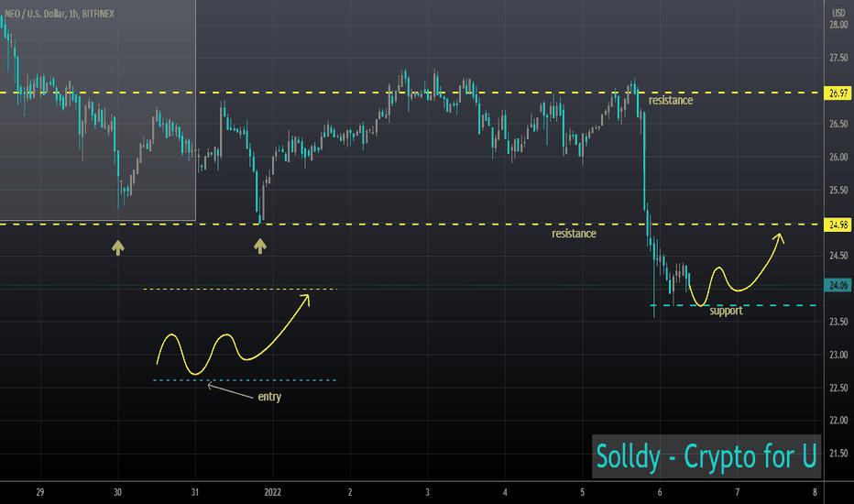This screenshot has height=504, width=854.
Task: Select the yellow 24.98 price label
Action: (838, 225)
